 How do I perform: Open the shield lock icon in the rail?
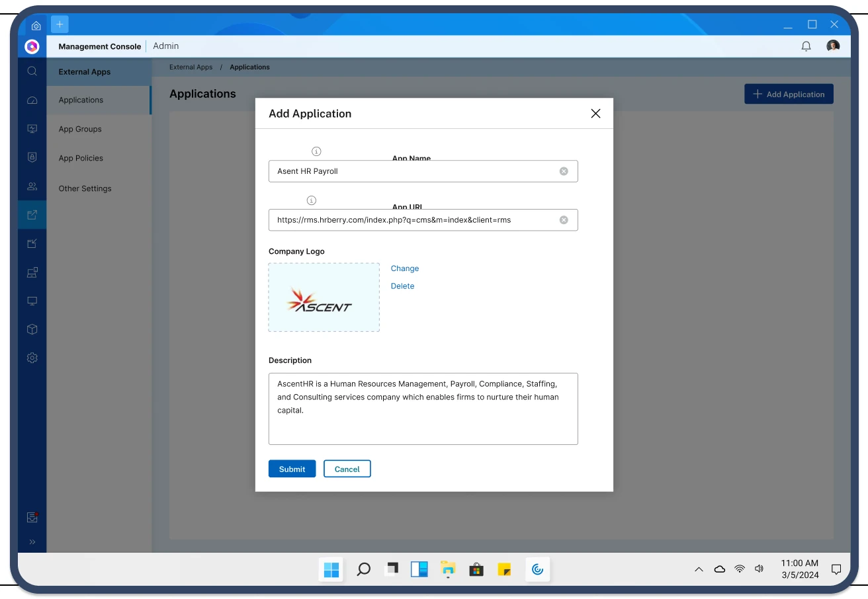click(32, 157)
